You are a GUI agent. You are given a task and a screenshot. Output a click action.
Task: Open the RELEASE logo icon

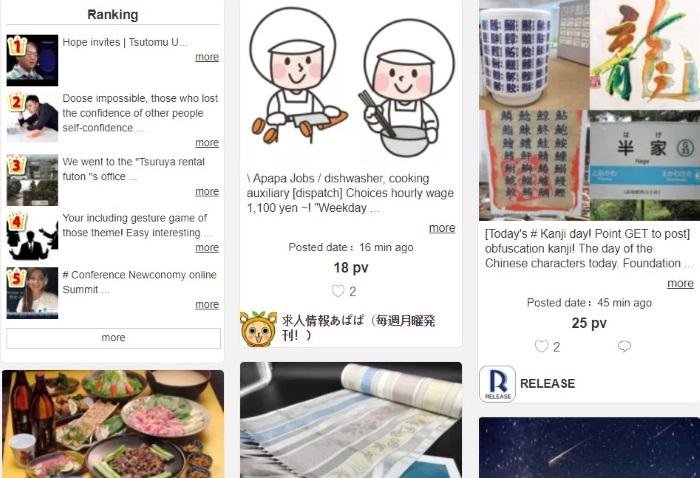497,384
